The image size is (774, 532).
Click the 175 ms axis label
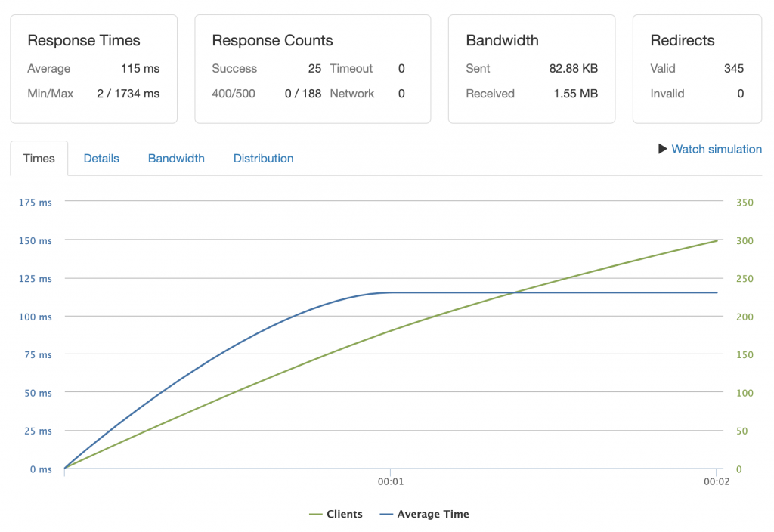(35, 203)
